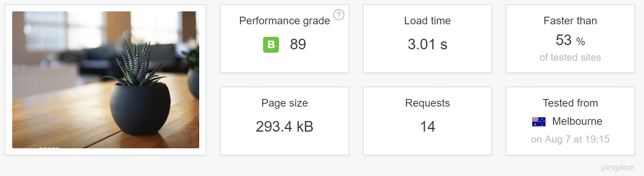This screenshot has width=644, height=176.
Task: Click the pingdom logo
Action: pyautogui.click(x=617, y=168)
